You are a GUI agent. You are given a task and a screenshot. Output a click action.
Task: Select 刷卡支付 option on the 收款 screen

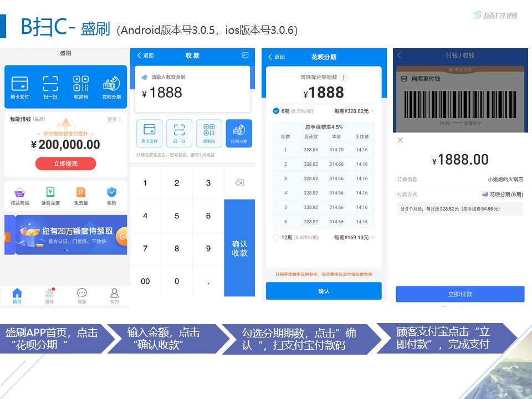click(149, 134)
